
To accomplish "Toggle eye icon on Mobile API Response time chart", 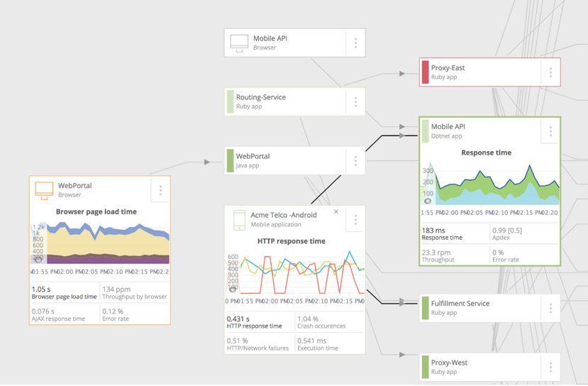I will coord(427,202).
